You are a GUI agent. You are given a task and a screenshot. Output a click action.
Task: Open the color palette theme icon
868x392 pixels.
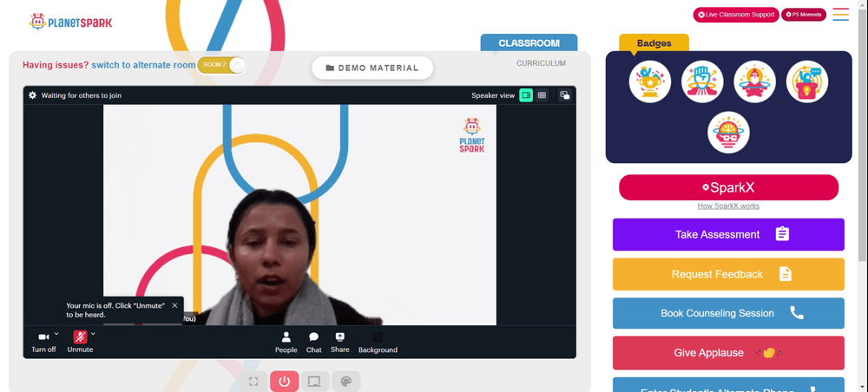[346, 382]
